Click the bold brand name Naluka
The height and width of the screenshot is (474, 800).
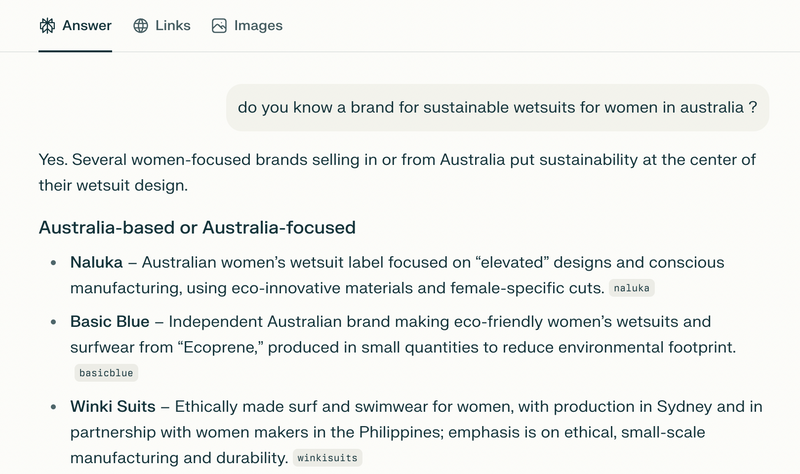[96, 262]
